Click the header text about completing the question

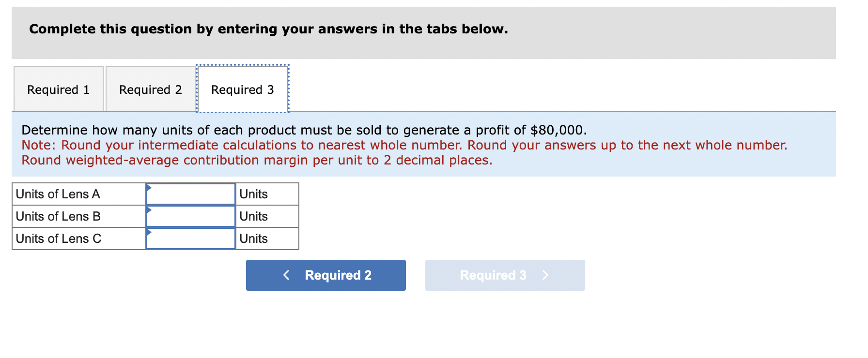[268, 29]
